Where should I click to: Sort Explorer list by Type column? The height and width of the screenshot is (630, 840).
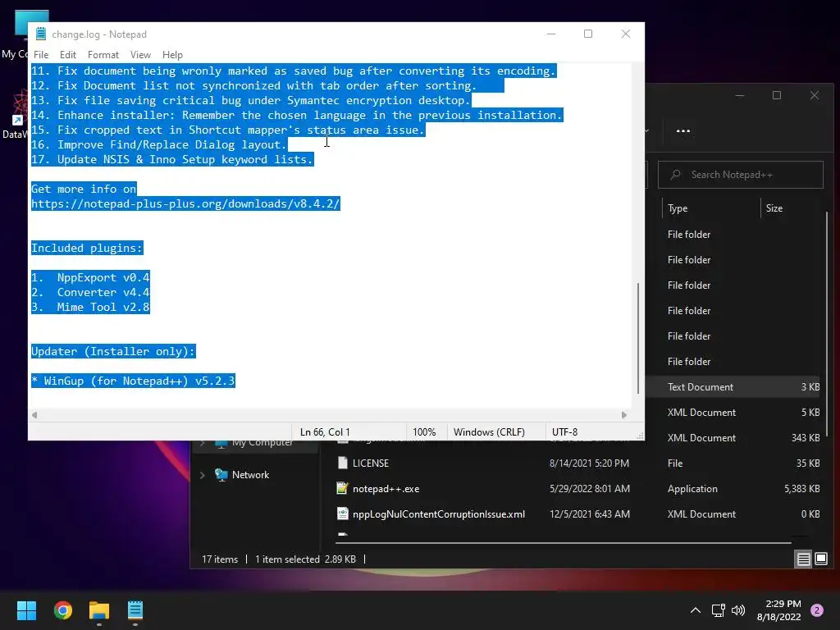(x=678, y=208)
